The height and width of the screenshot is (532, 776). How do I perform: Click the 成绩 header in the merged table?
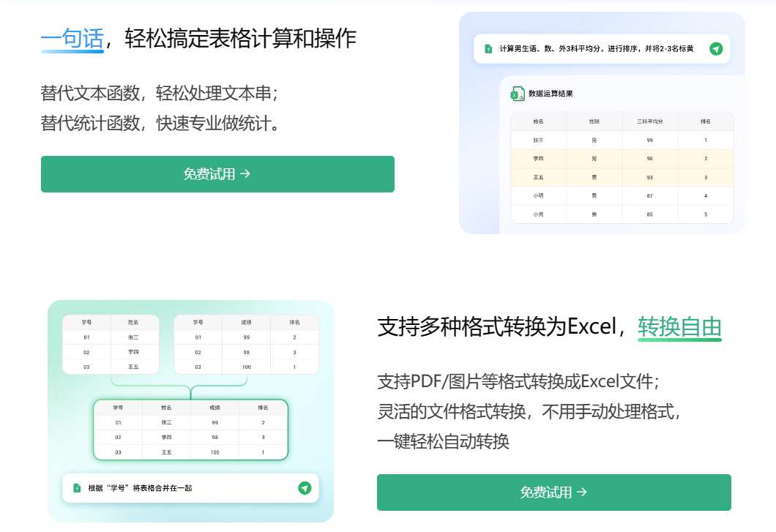[214, 408]
